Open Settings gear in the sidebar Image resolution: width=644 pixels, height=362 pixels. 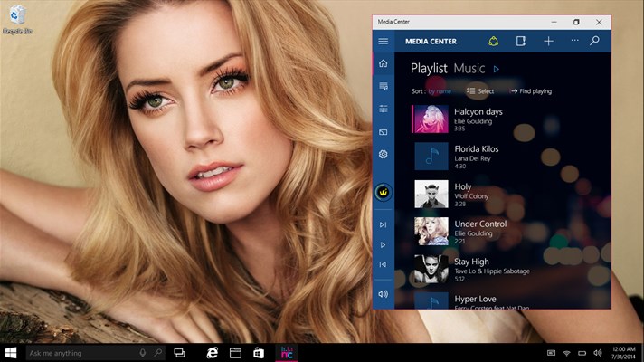pyautogui.click(x=384, y=154)
